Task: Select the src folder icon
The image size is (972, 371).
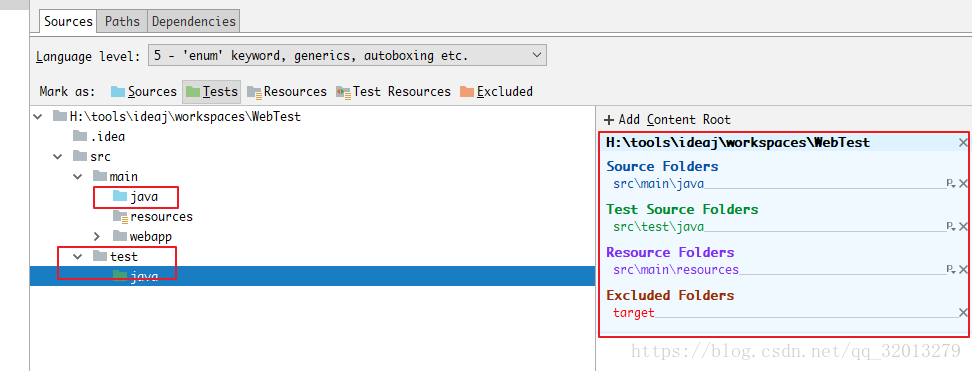Action: 80,156
